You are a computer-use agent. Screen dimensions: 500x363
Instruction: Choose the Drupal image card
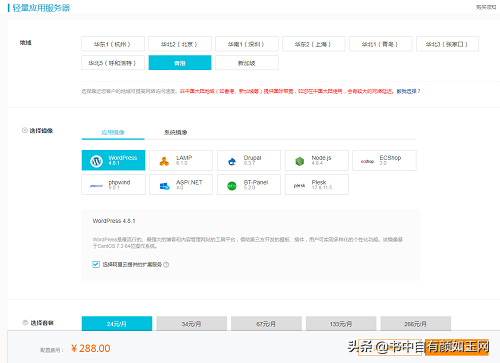point(249,160)
